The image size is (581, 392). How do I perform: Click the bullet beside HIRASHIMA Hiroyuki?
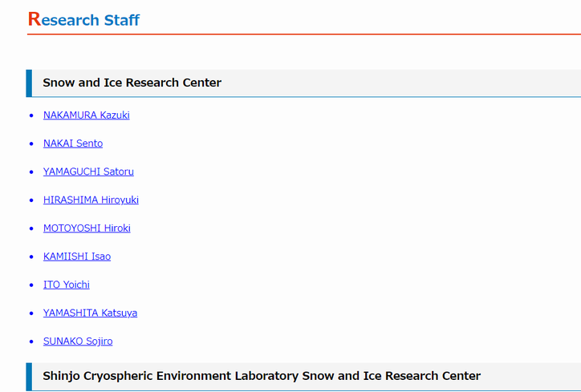[31, 200]
